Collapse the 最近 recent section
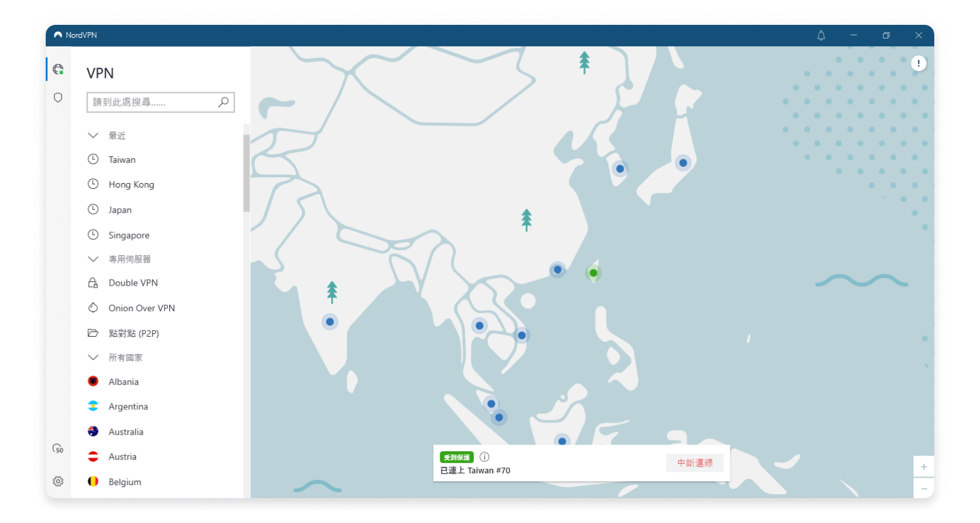 click(93, 135)
